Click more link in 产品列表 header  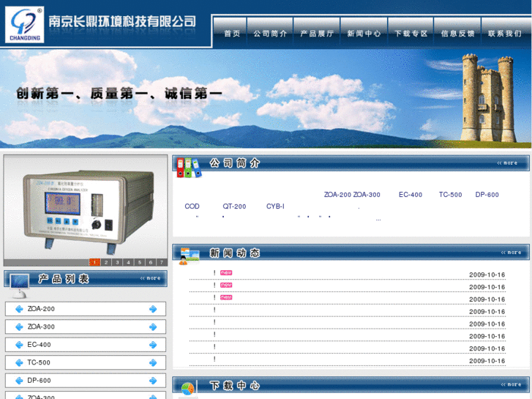click(150, 278)
